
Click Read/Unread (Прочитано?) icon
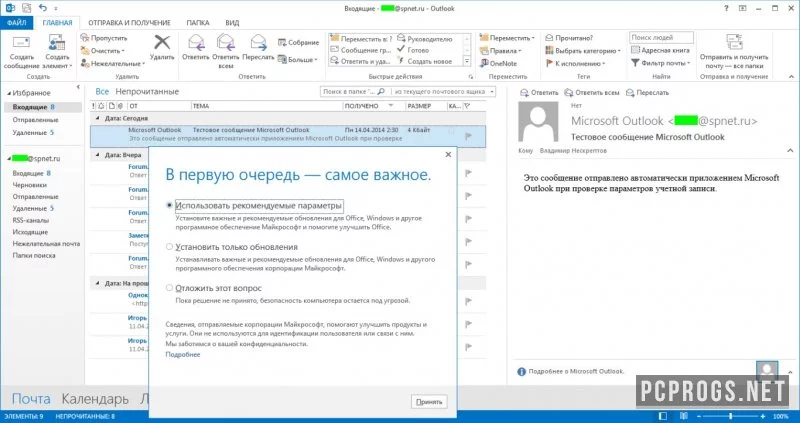(549, 38)
